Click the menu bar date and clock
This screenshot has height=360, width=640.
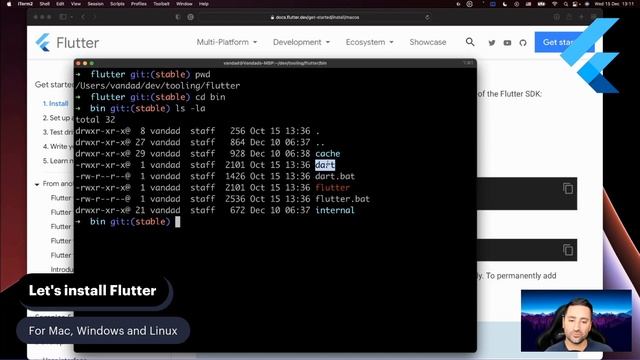tap(614, 4)
